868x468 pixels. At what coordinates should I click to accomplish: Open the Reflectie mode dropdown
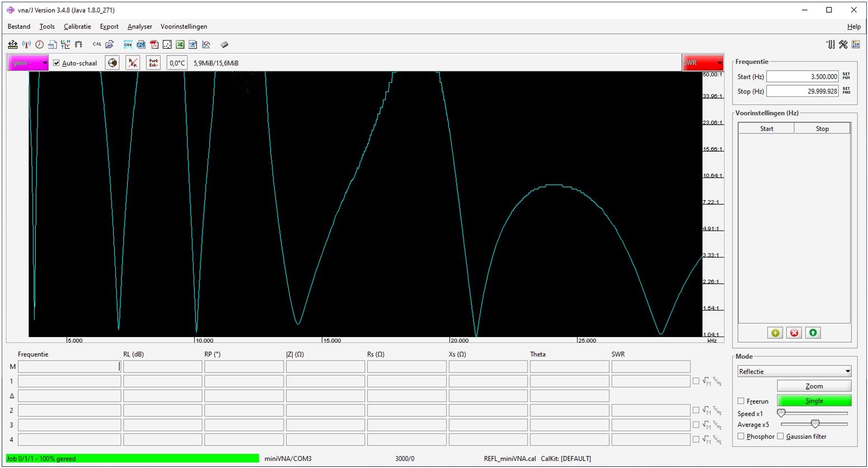point(794,372)
